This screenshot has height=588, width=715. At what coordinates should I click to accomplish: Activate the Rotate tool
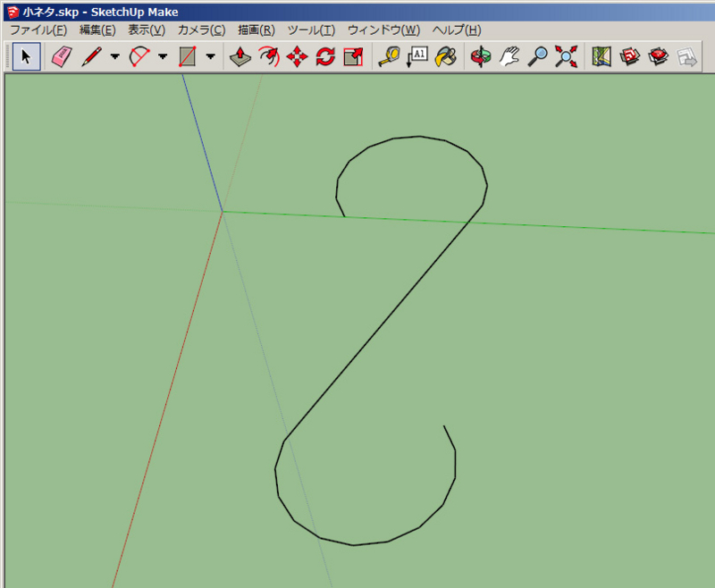(323, 55)
